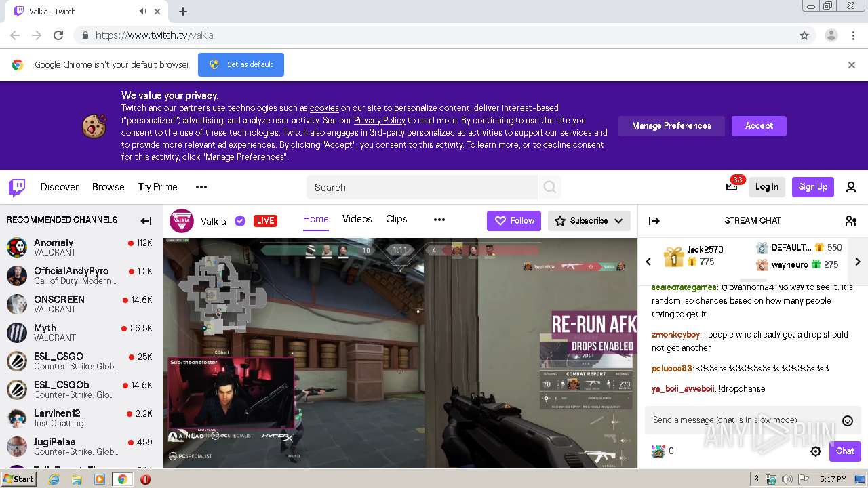The width and height of the screenshot is (868, 488).
Task: Open a new Chrome tab
Action: pyautogui.click(x=183, y=12)
